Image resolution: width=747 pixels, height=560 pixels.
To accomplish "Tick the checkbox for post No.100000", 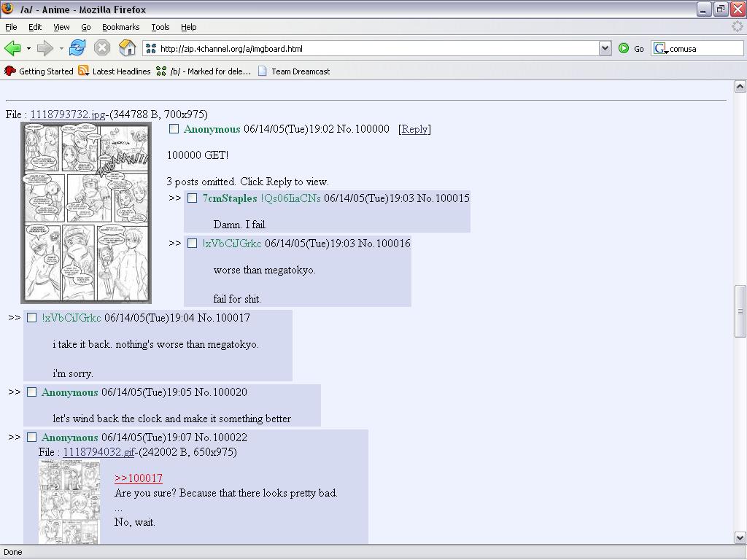I will [174, 129].
